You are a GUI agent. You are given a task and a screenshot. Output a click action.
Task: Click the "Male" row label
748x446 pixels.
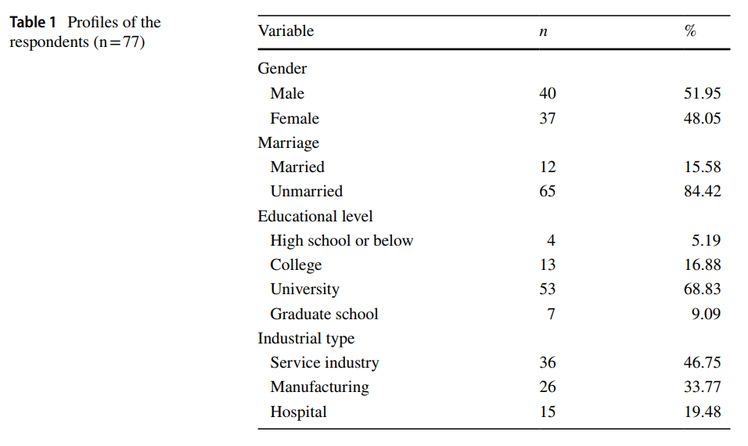click(287, 94)
